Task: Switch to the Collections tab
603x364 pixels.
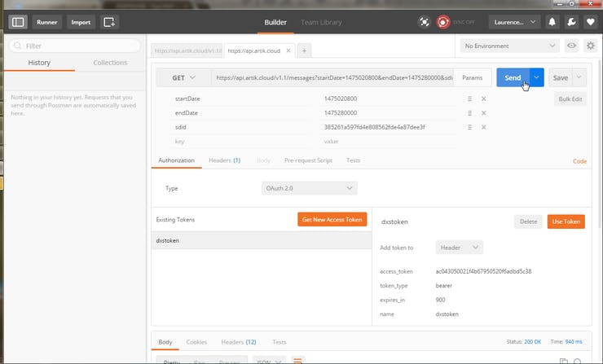Action: [110, 63]
